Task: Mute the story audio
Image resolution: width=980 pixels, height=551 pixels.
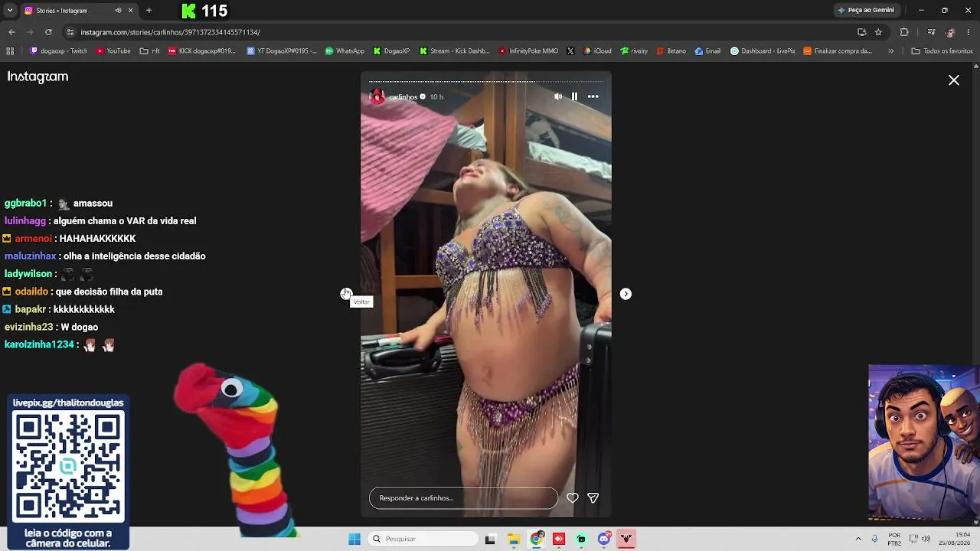Action: (x=558, y=96)
